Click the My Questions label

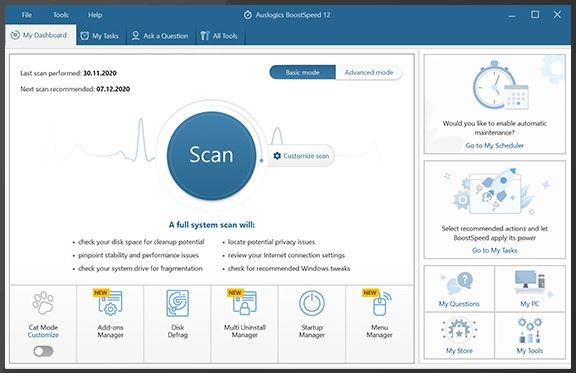[x=459, y=304]
